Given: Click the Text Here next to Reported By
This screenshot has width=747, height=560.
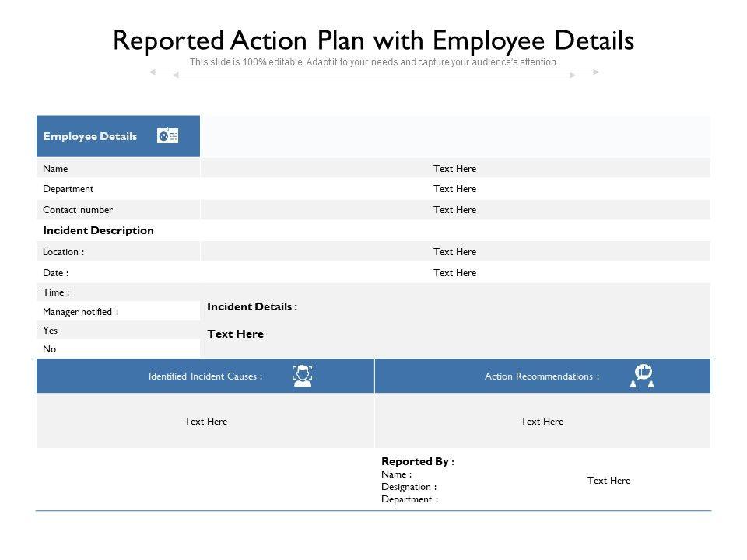Looking at the screenshot, I should [x=608, y=481].
